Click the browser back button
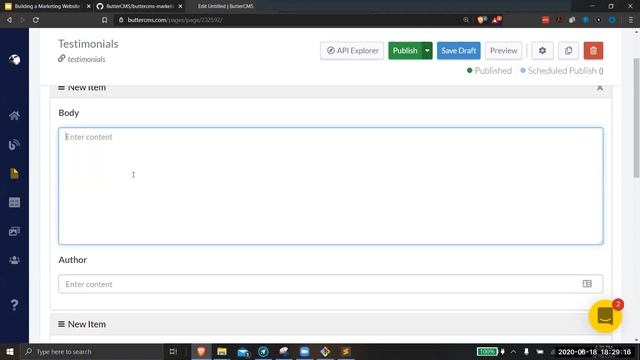 (9, 20)
